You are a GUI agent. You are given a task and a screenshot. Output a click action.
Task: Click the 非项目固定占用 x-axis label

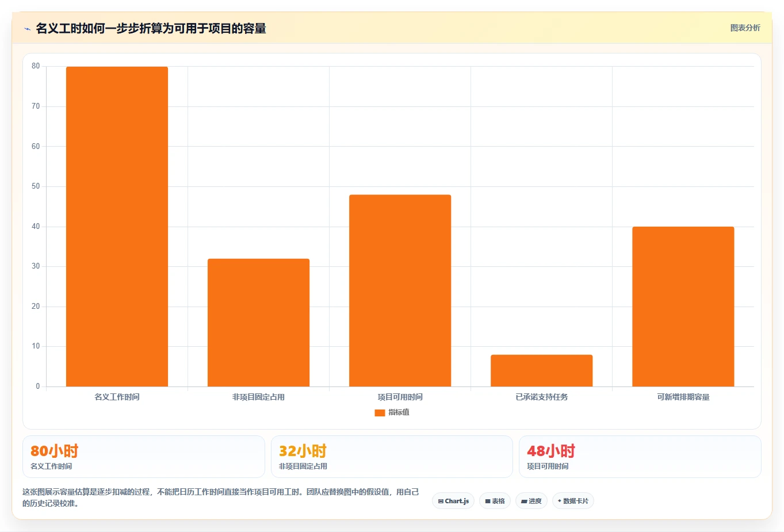tap(258, 397)
